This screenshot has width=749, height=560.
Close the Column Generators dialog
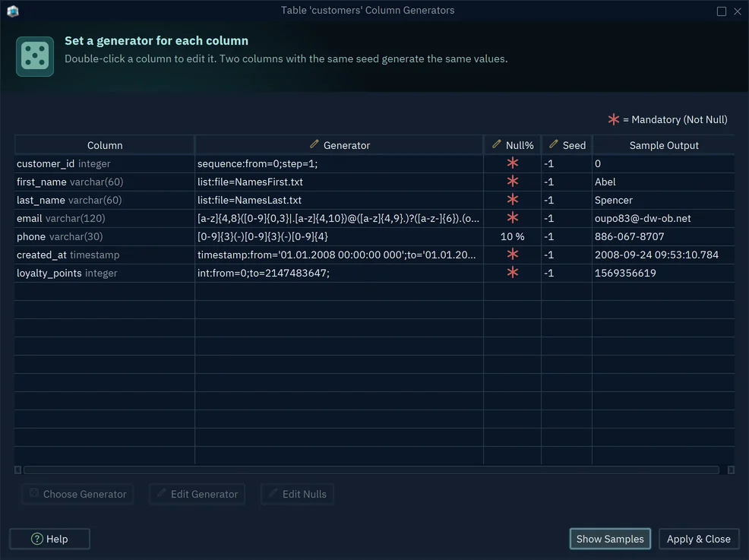point(738,11)
